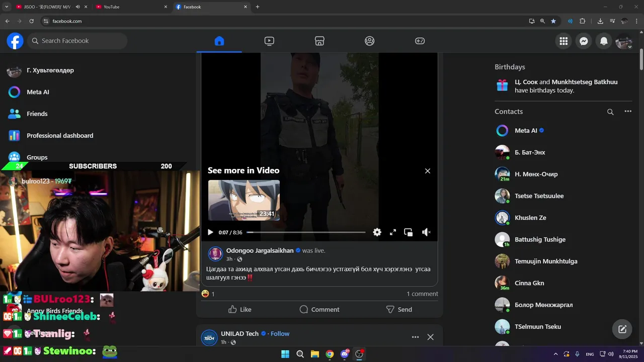This screenshot has width=644, height=362.
Task: Unmute the video
Action: (426, 232)
